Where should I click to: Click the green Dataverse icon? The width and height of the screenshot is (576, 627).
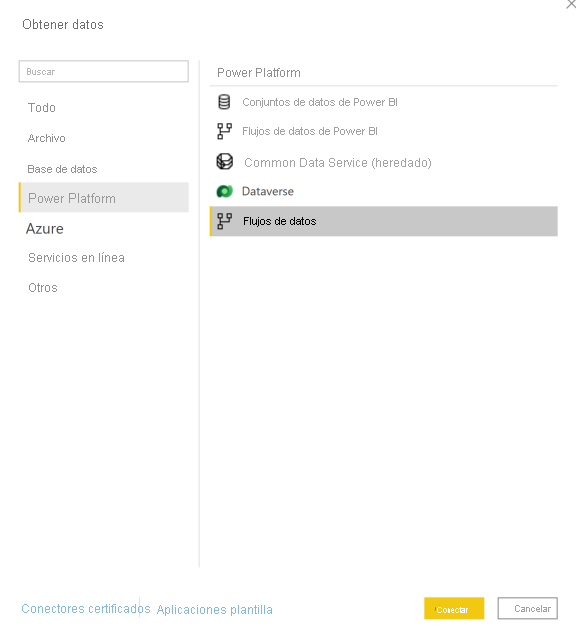pos(224,192)
